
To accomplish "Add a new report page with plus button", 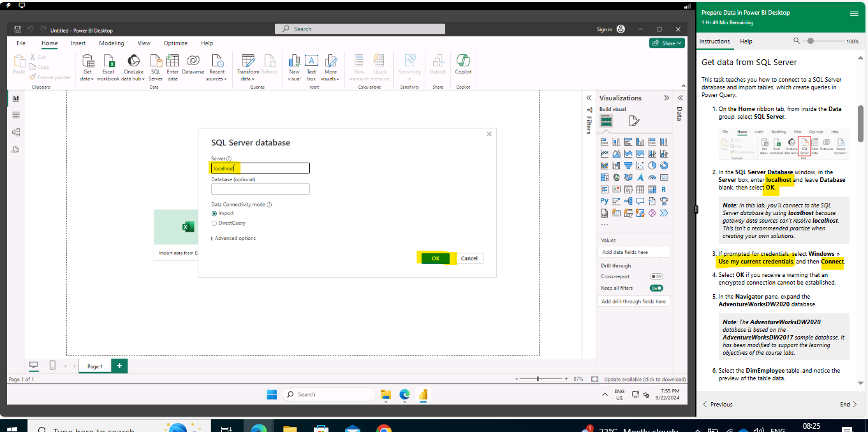I will pos(119,366).
